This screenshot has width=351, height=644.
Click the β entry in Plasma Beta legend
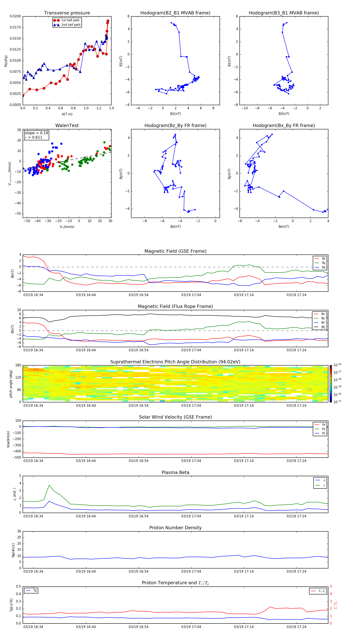(320, 485)
